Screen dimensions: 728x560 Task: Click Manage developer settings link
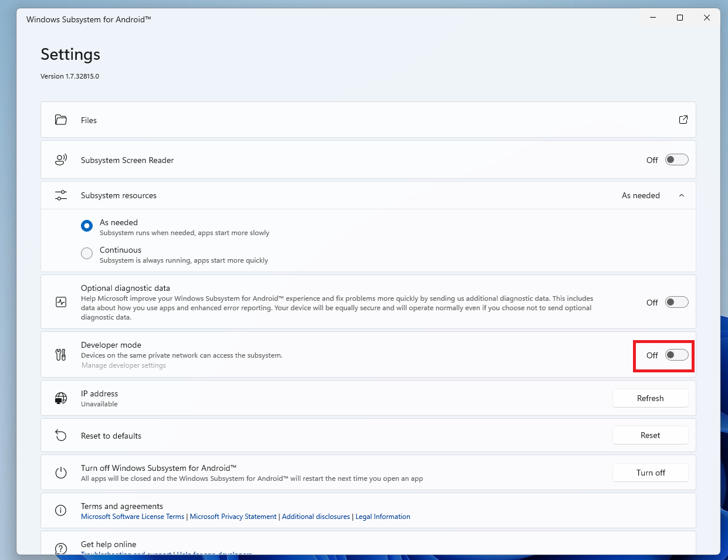point(124,365)
